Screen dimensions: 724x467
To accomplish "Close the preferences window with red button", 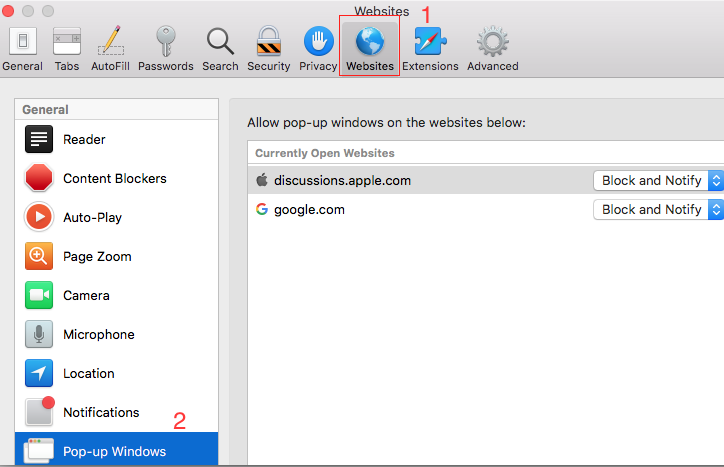I will (x=7, y=10).
